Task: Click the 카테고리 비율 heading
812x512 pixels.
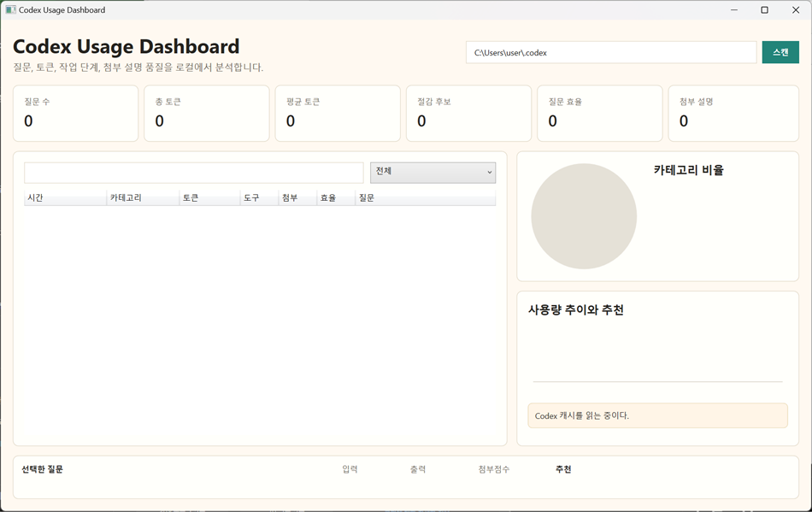Action: [x=688, y=170]
